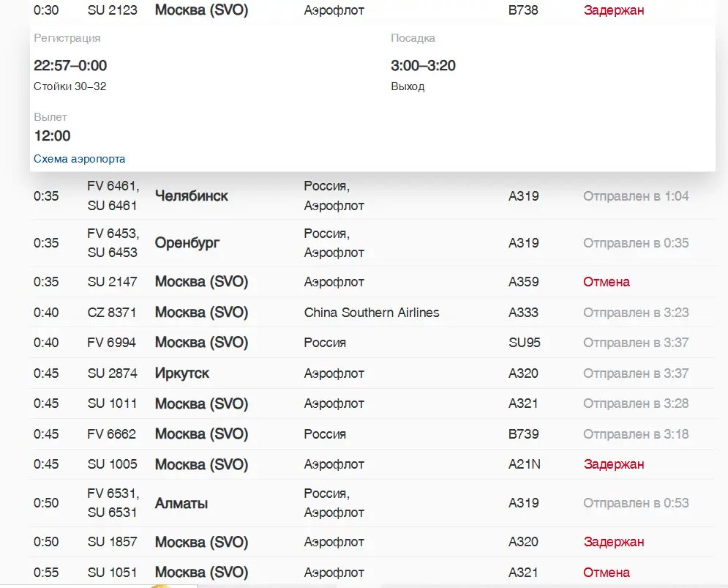
Task: Expand the Челябинск FV 6461 flight row
Action: (372, 196)
